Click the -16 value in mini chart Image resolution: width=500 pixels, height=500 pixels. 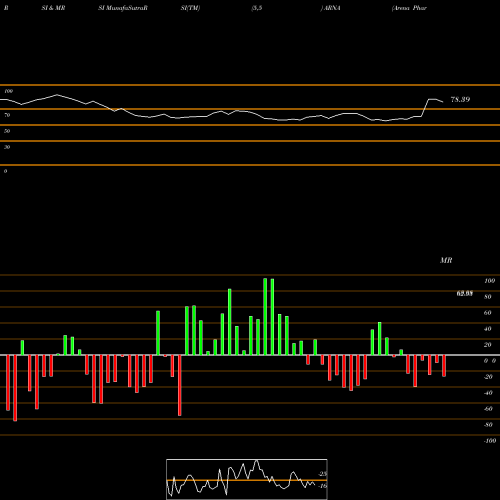click(x=323, y=486)
